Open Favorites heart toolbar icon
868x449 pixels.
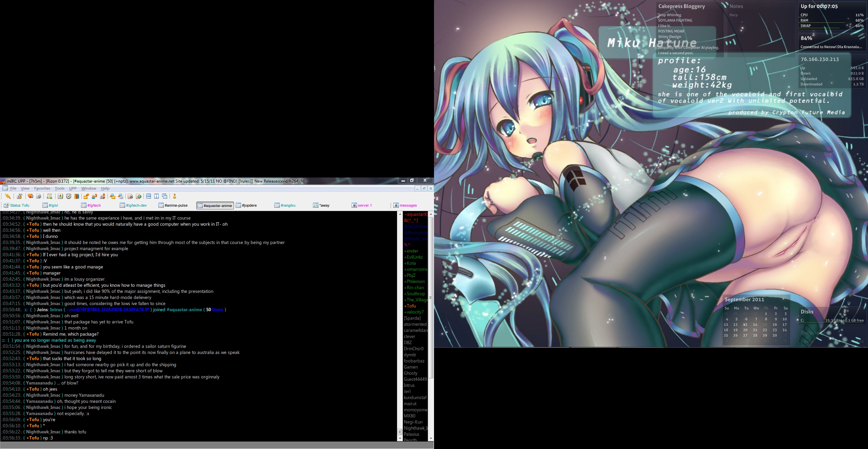point(31,196)
